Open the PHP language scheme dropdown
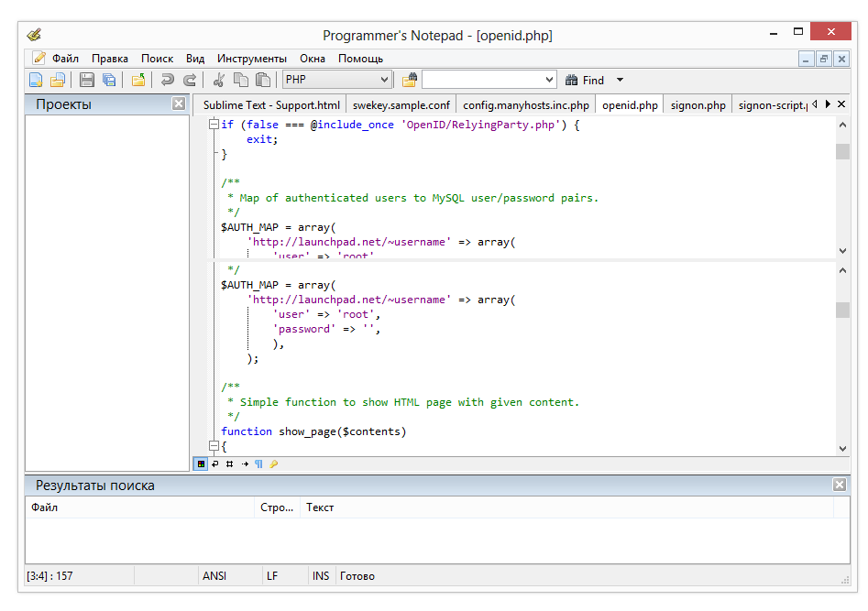868x611 pixels. [x=384, y=80]
